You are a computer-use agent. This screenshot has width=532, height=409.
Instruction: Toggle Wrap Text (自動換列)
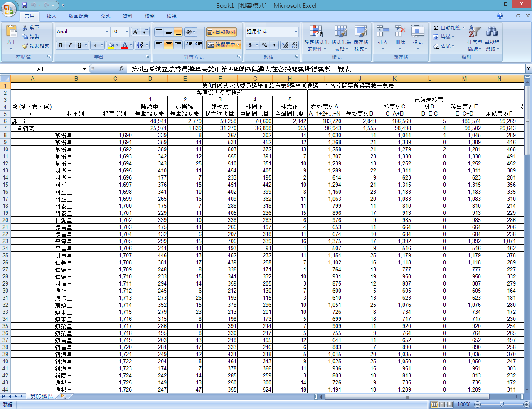[221, 32]
